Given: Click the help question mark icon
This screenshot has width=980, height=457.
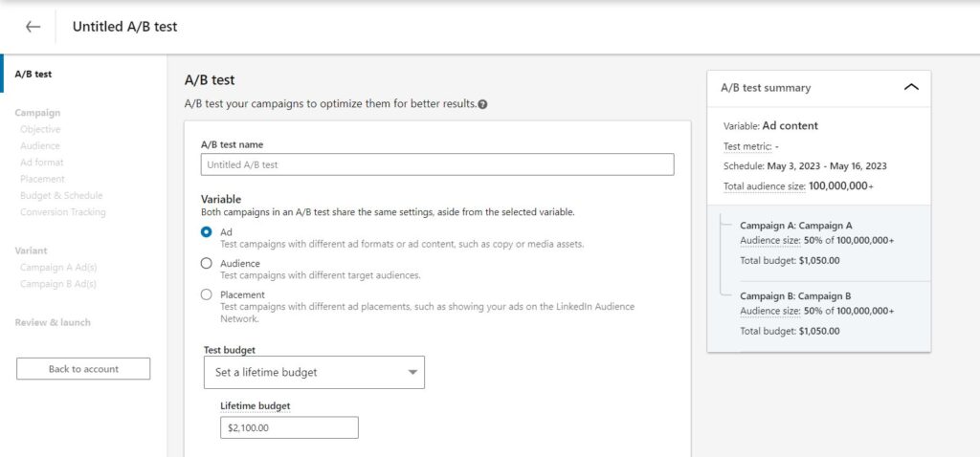Looking at the screenshot, I should click(x=482, y=104).
